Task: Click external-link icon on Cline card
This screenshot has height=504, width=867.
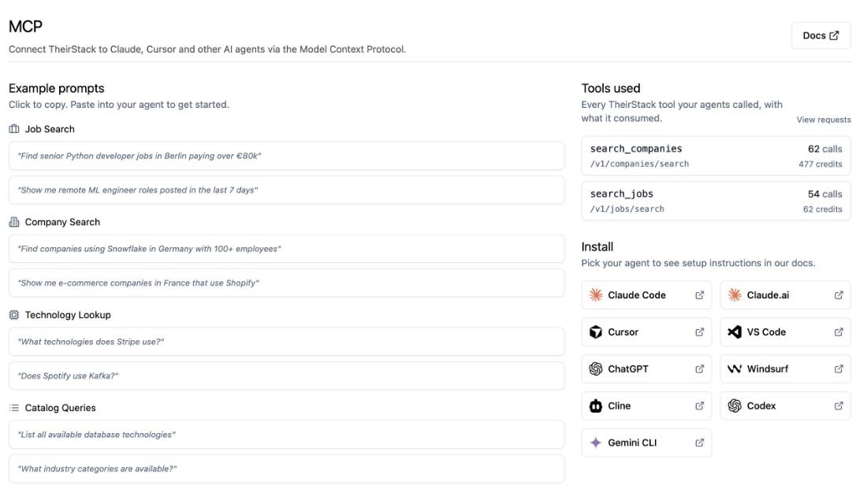Action: 699,406
